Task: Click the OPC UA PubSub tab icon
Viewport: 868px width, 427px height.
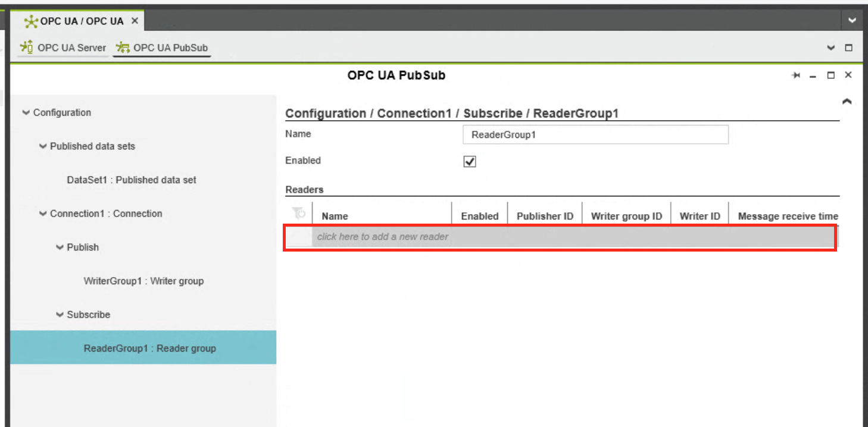Action: pyautogui.click(x=123, y=47)
